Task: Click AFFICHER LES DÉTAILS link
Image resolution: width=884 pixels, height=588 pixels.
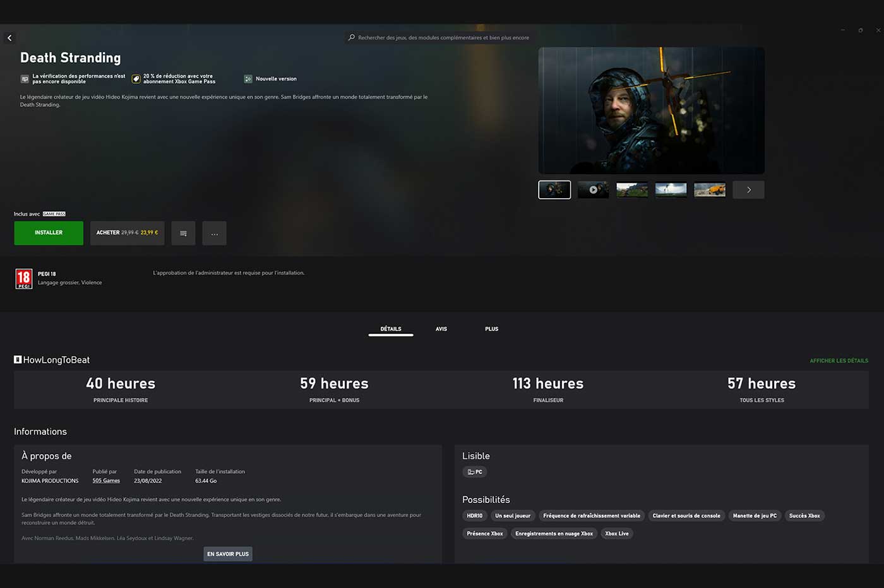Action: point(839,361)
